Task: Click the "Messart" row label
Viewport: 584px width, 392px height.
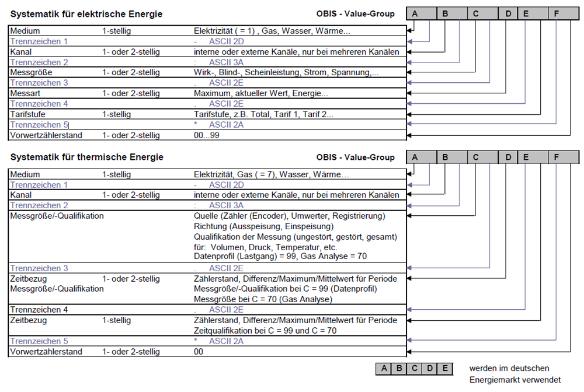Action: coord(25,93)
